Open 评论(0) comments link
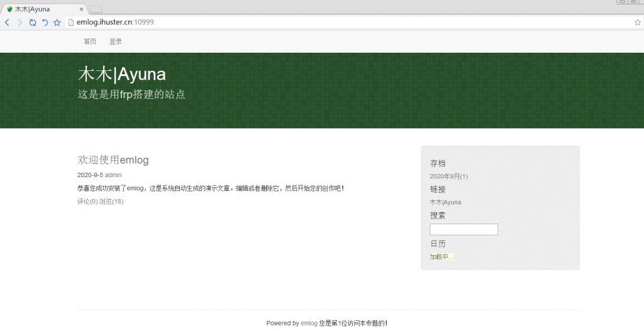Viewport: 644px width, 331px height. pos(87,202)
